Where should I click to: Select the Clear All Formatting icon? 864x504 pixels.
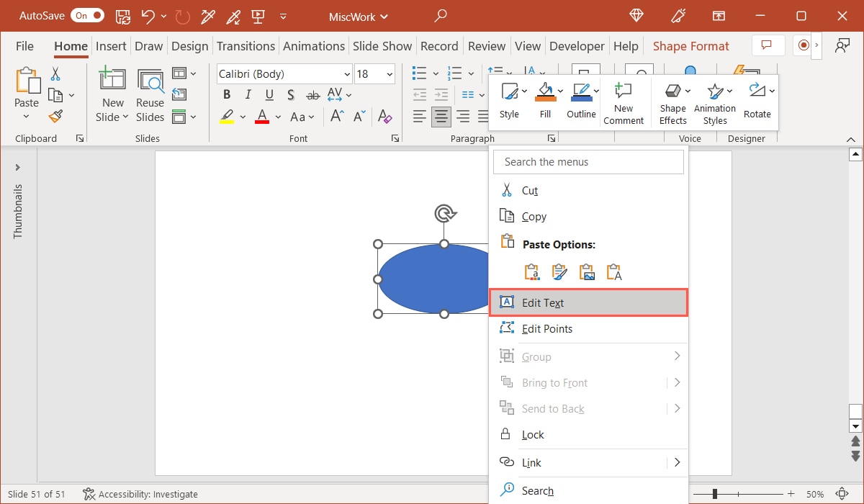(385, 117)
